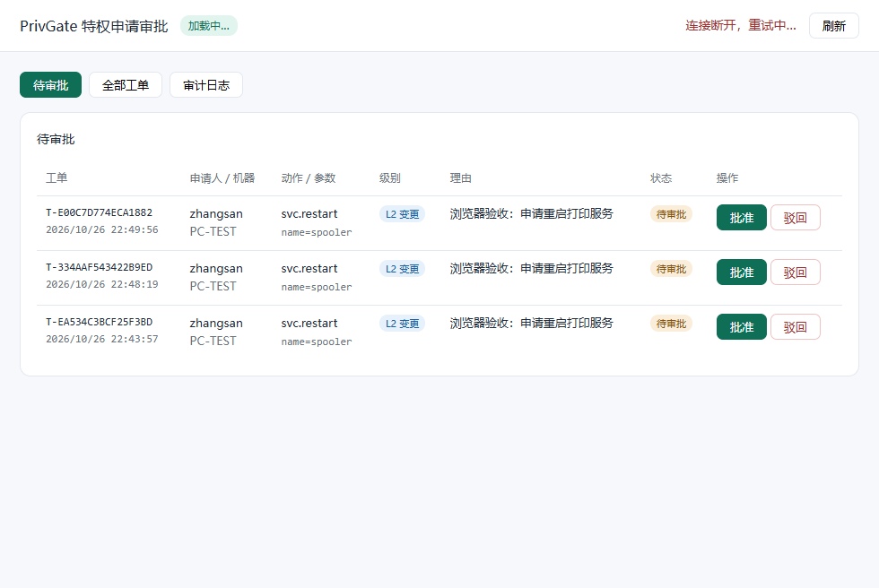Click the 工单 column header
The image size is (879, 588).
click(x=57, y=178)
